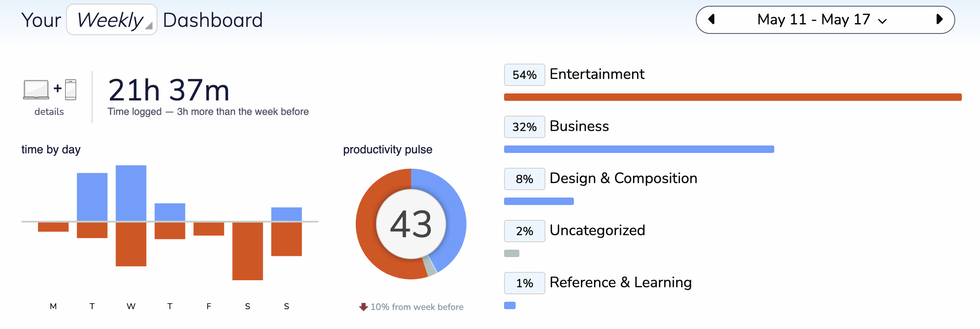Click the red down arrow pulse change icon
The width and height of the screenshot is (980, 329).
364,307
